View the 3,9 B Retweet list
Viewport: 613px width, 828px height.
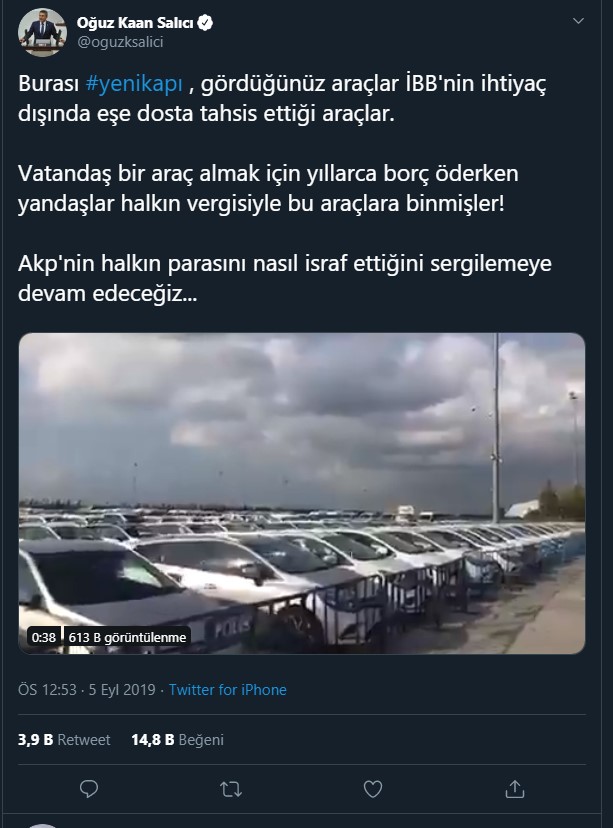[x=64, y=740]
